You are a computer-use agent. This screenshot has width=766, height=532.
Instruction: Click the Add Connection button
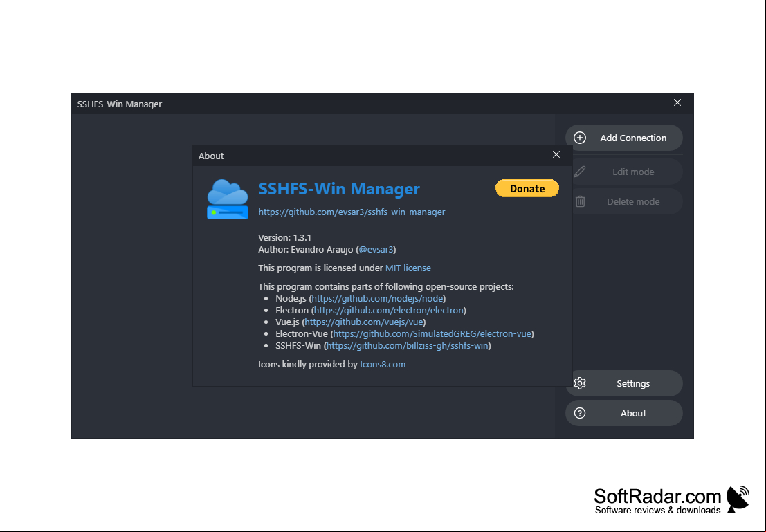[x=624, y=138]
